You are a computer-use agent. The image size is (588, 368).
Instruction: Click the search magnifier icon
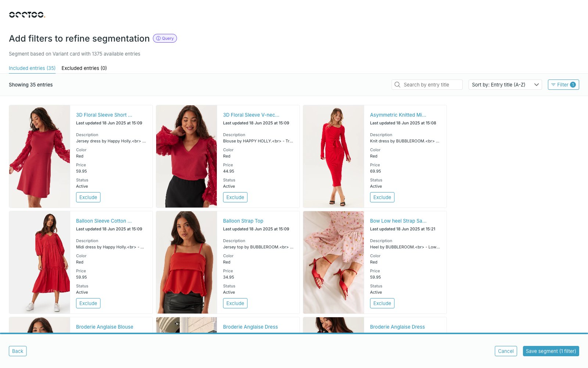point(397,85)
